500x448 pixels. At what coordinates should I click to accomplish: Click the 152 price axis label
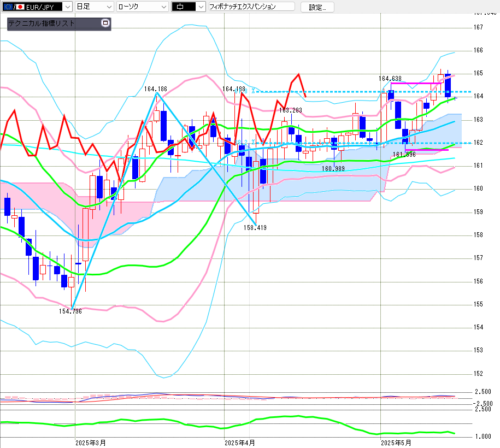coord(478,374)
